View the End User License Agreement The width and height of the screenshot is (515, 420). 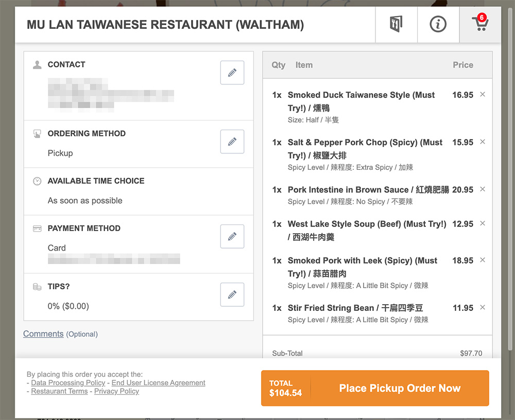(x=158, y=383)
